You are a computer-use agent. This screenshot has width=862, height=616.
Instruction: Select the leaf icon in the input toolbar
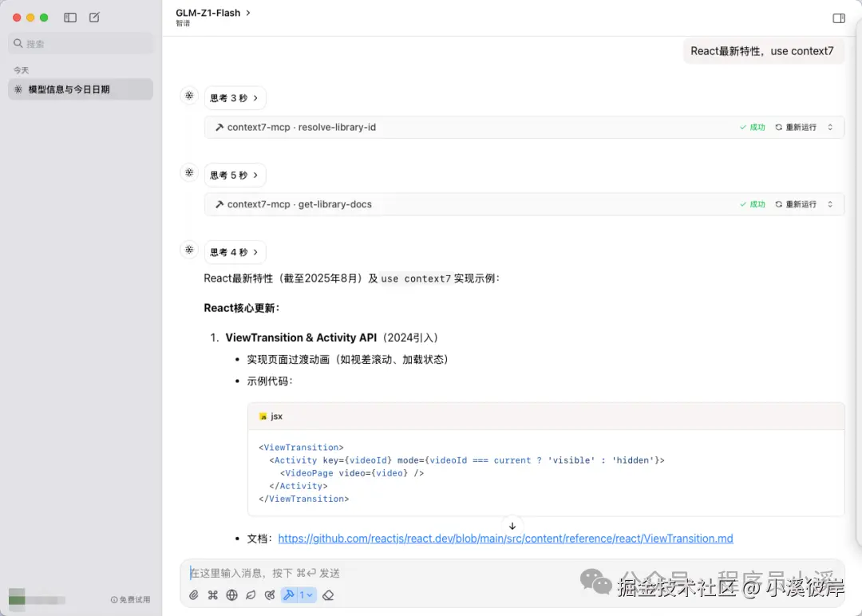click(250, 594)
